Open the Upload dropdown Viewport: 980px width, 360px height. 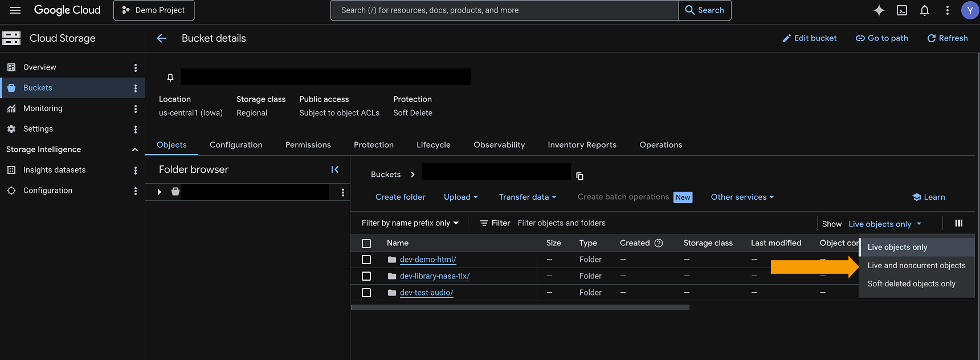[461, 197]
